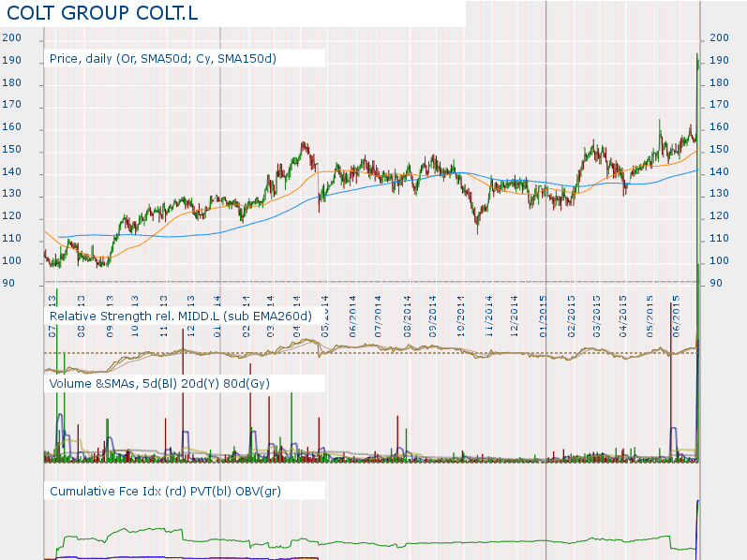Viewport: 747px width, 560px height.
Task: Click the 200 value on left price axis
Action: 12,37
